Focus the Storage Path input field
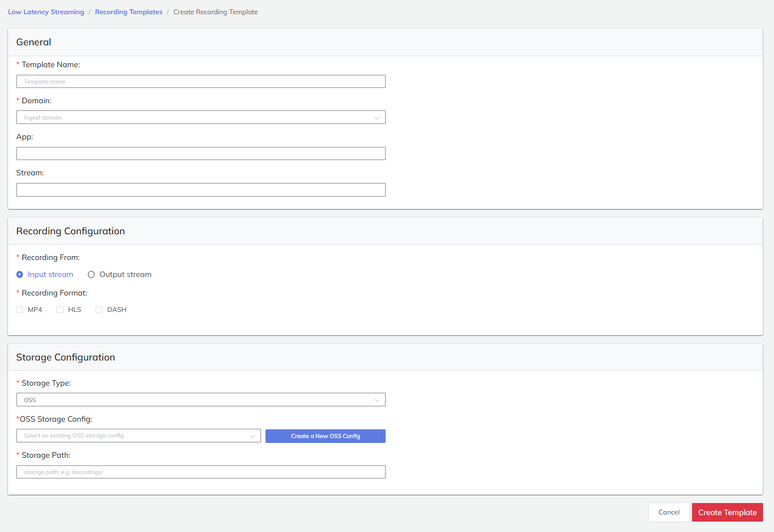The image size is (774, 532). coord(200,472)
